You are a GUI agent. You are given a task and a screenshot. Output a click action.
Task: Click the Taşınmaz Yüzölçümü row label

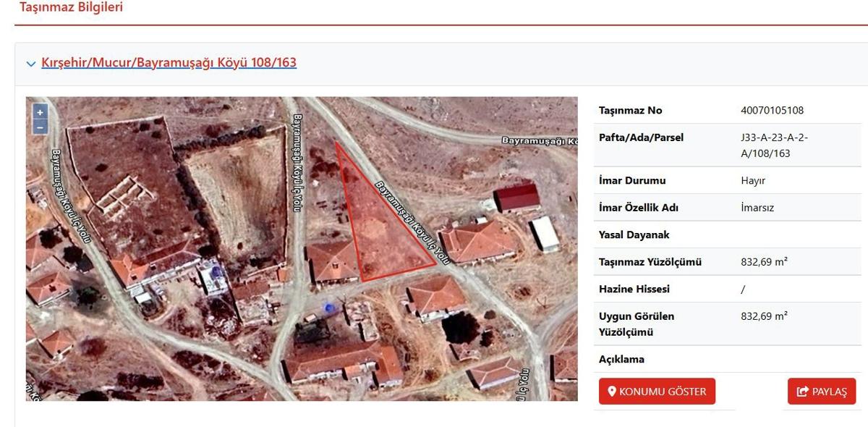[x=650, y=262]
